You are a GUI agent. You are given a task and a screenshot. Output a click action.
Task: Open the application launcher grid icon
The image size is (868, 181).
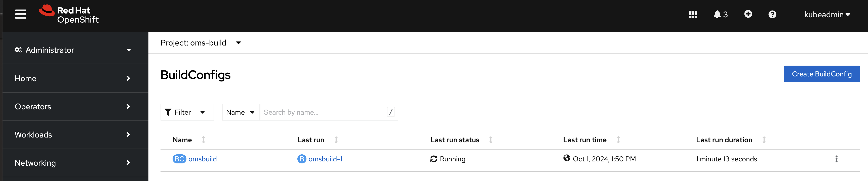693,15
